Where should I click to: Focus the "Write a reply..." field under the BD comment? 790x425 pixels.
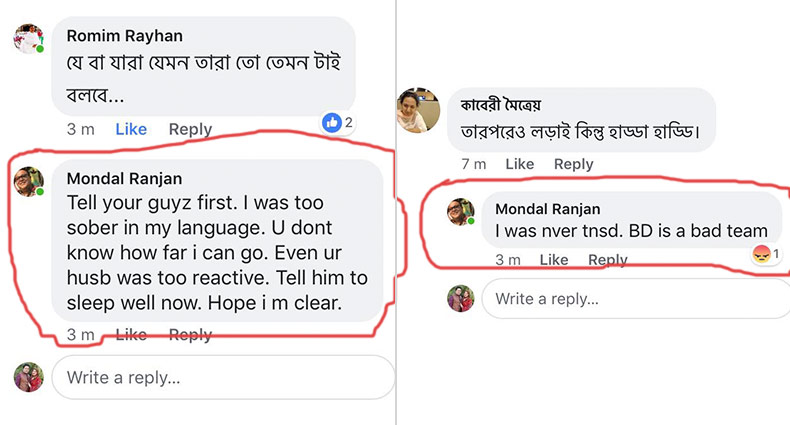(636, 299)
